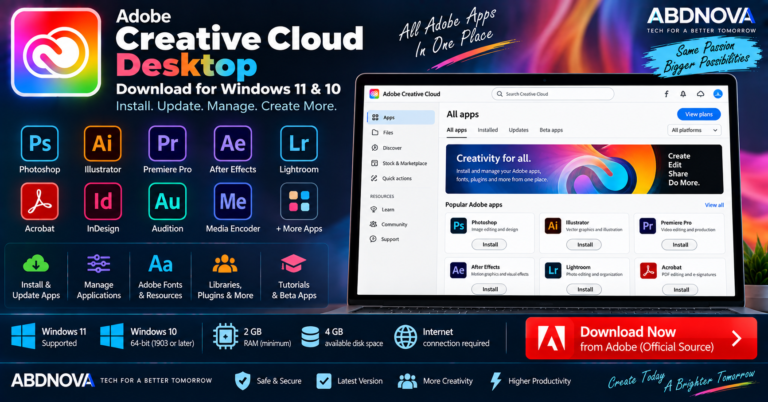Click the Premiere Pro Pr icon in the banner
The height and width of the screenshot is (402, 768).
click(x=168, y=143)
